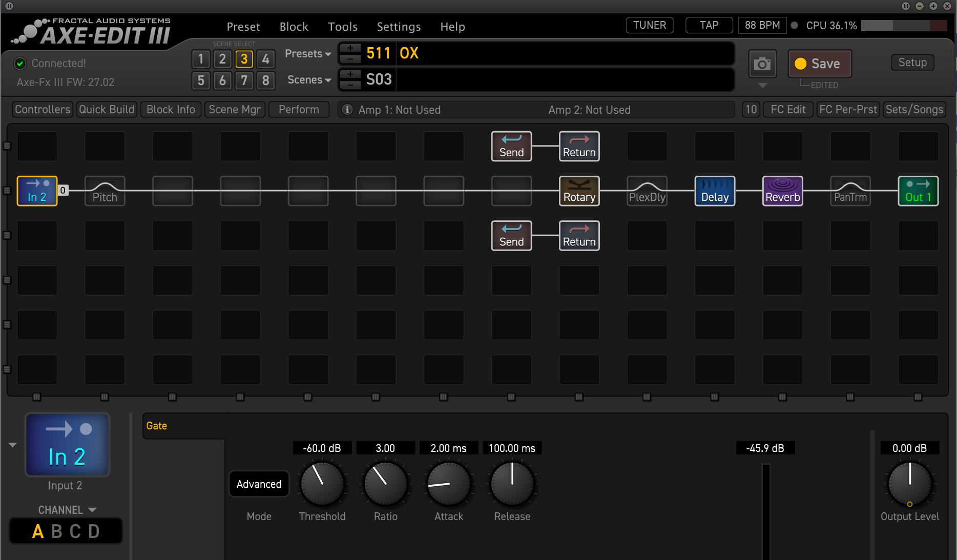This screenshot has width=957, height=560.
Task: Click the first column handle below grid
Action: tap(37, 397)
